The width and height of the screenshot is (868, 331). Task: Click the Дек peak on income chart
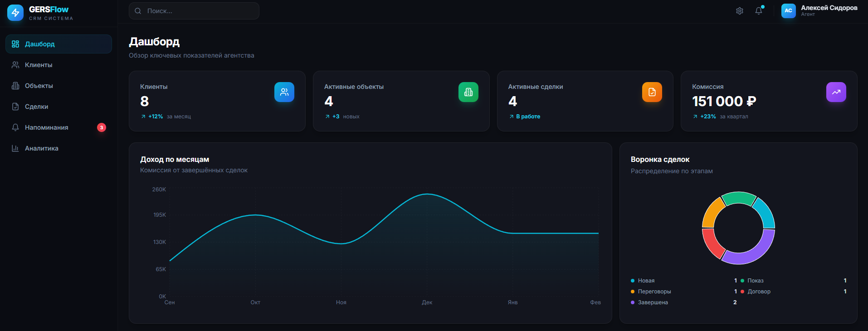(427, 194)
